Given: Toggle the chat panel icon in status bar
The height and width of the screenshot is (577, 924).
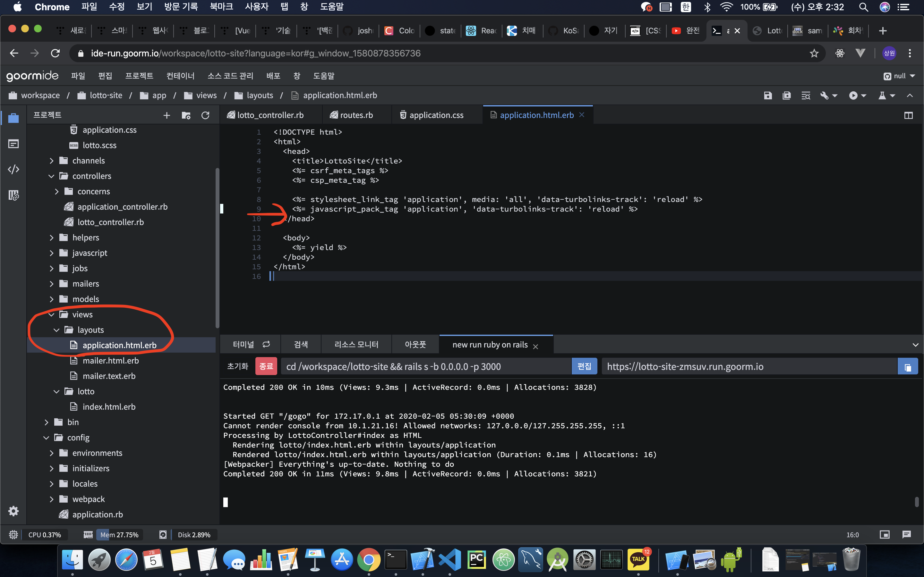Looking at the screenshot, I should coord(906,535).
